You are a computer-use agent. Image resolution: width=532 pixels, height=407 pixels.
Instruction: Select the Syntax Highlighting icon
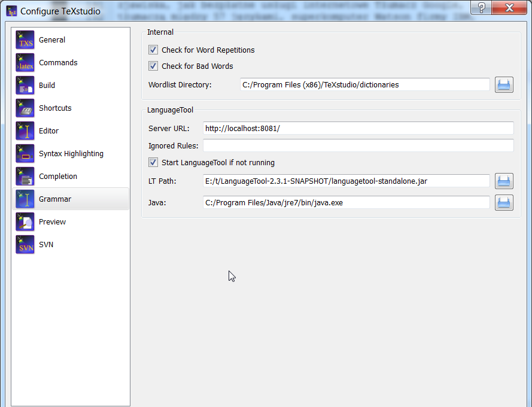(x=25, y=153)
